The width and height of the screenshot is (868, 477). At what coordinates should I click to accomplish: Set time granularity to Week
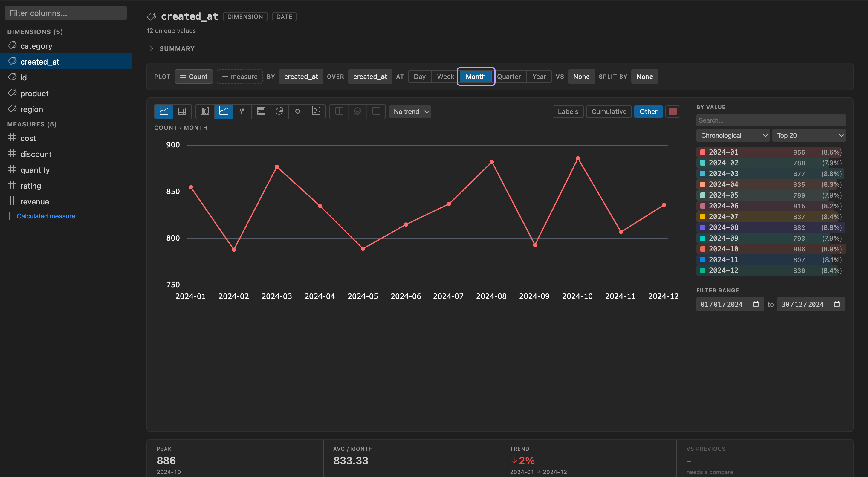445,77
